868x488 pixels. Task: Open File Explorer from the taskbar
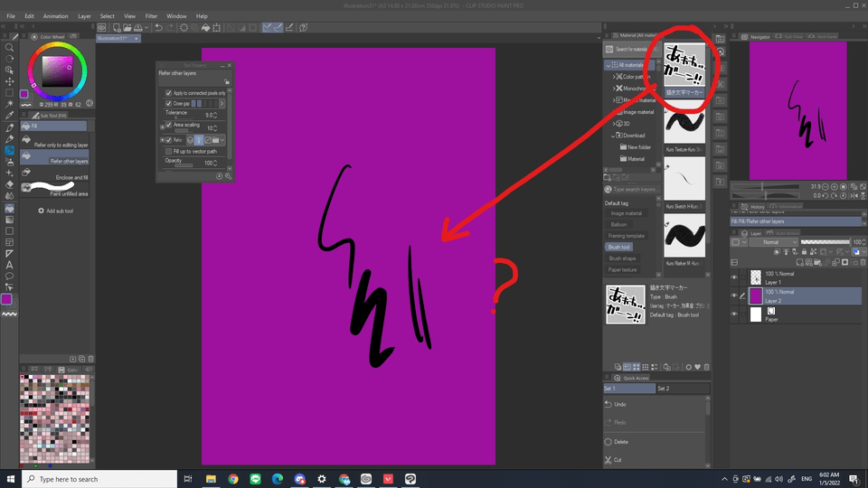coord(211,479)
